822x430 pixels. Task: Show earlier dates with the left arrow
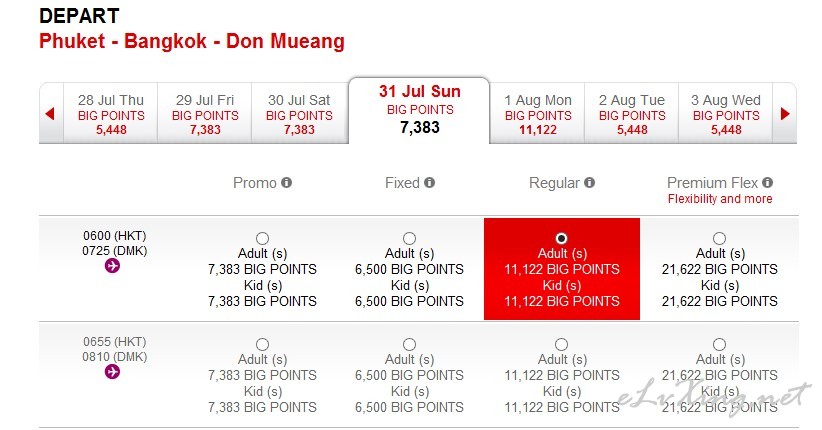click(50, 113)
